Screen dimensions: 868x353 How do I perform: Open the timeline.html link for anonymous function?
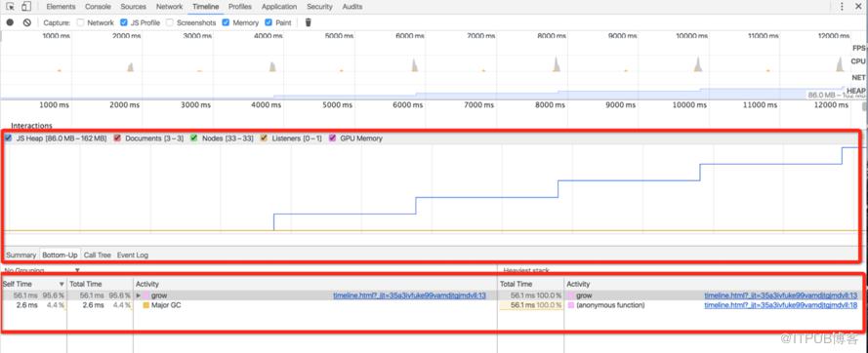[x=780, y=305]
